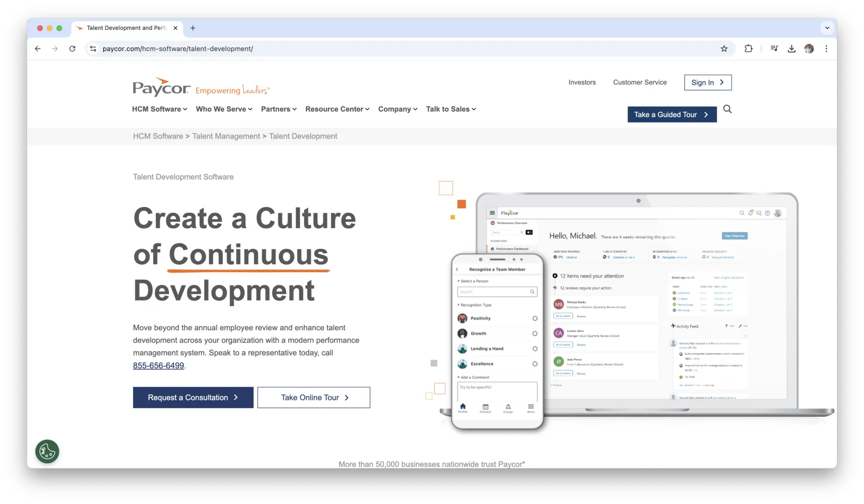This screenshot has width=864, height=504.
Task: Open the Investors link
Action: click(x=582, y=82)
